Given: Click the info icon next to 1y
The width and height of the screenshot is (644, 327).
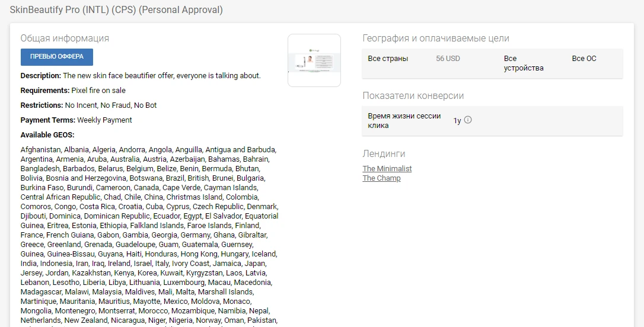Looking at the screenshot, I should point(468,120).
